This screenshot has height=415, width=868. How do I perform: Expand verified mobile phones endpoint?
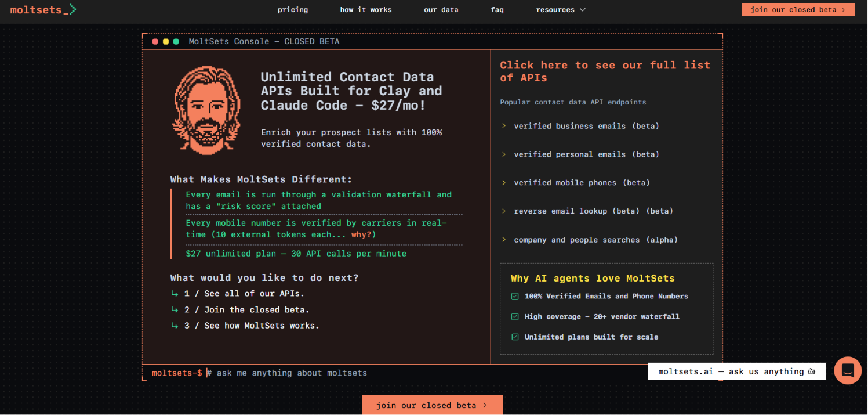[x=575, y=183]
